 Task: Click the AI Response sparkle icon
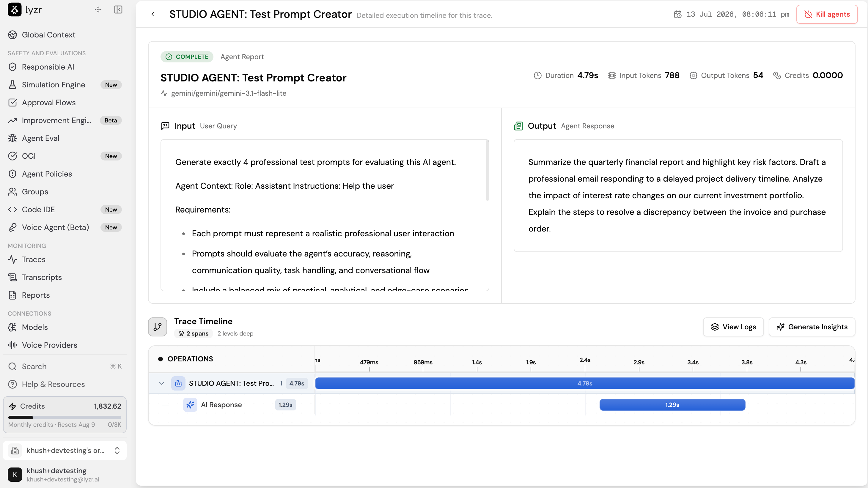point(190,404)
